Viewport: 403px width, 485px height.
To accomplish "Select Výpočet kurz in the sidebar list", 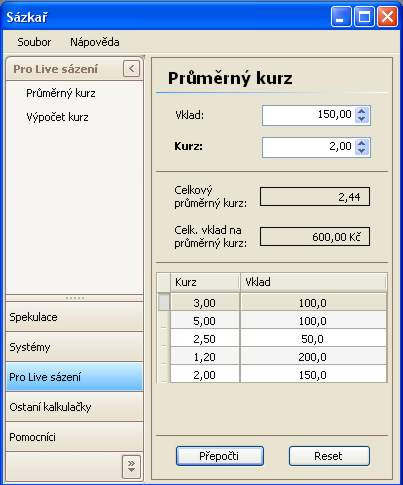I will pyautogui.click(x=57, y=117).
